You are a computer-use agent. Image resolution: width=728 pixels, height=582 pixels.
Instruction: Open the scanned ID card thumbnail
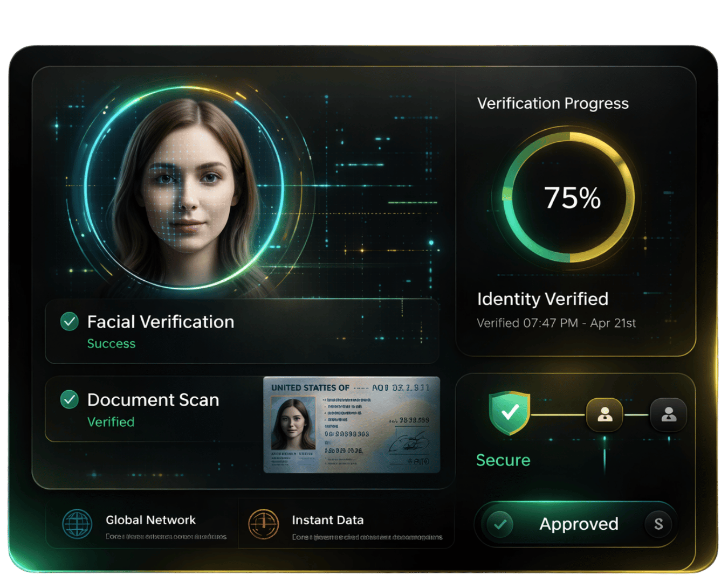pos(352,425)
